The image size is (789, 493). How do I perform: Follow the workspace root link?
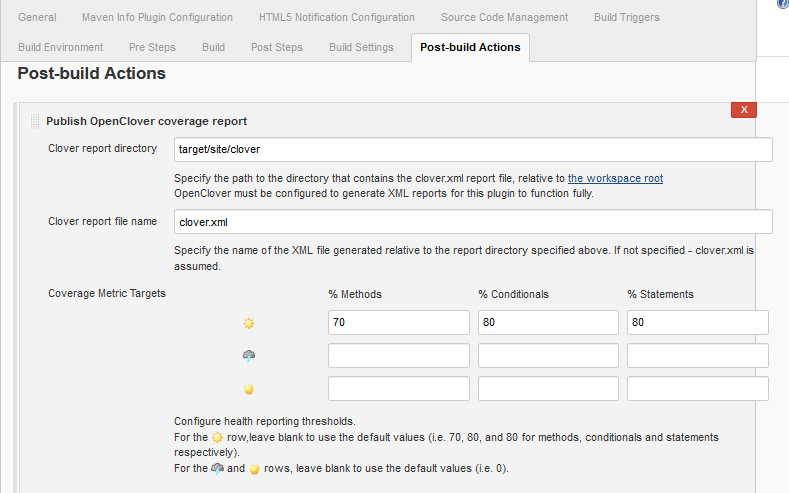(x=615, y=178)
